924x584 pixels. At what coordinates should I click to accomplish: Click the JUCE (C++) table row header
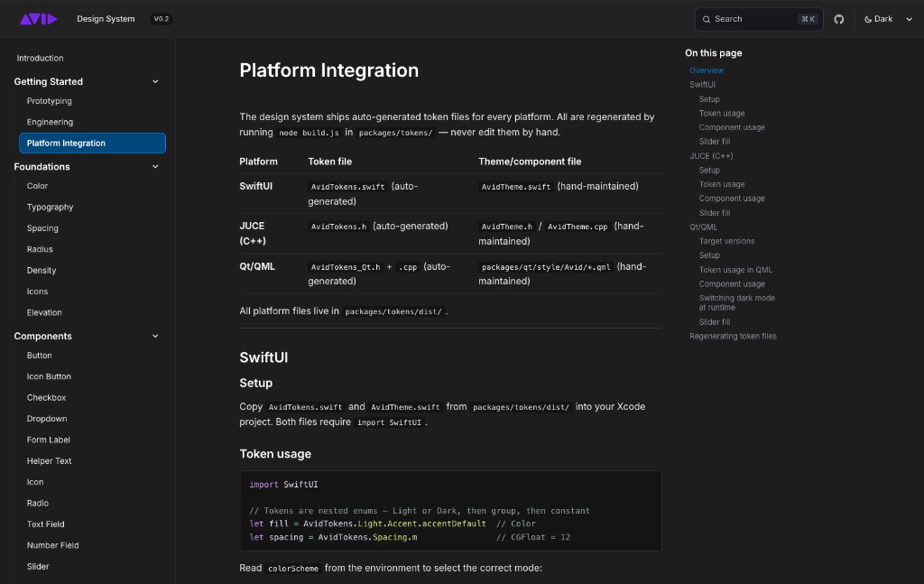(x=253, y=234)
